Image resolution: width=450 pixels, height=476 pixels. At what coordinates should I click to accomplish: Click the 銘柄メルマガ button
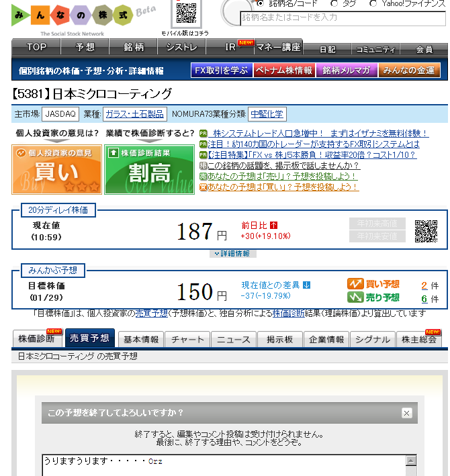tap(347, 70)
